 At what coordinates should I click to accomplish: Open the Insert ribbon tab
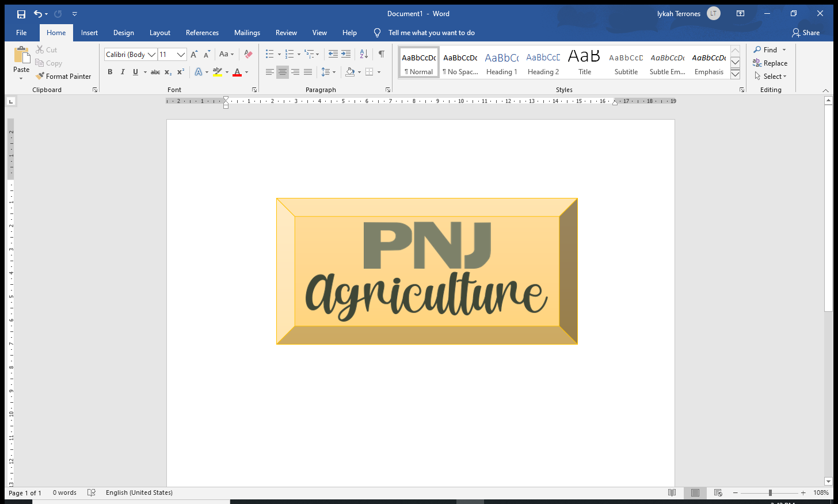click(89, 33)
